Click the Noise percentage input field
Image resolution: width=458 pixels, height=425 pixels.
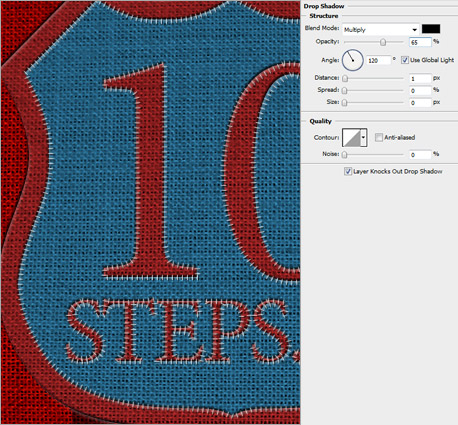click(x=420, y=155)
